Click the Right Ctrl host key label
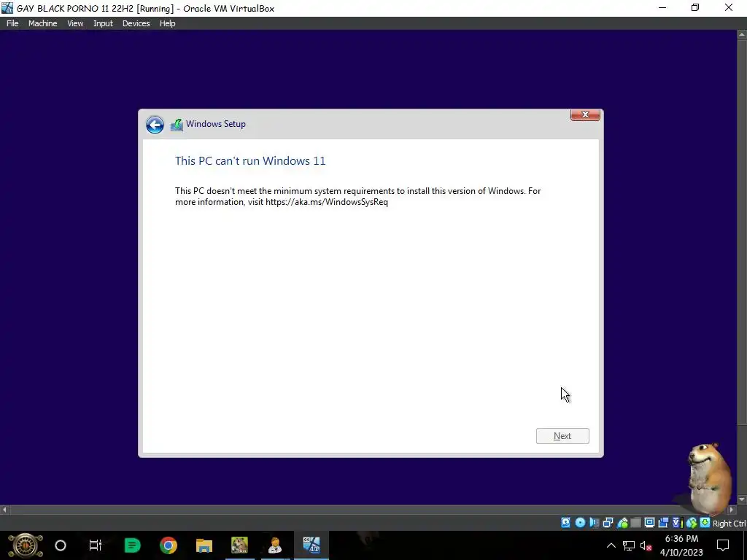This screenshot has width=747, height=560. click(x=729, y=524)
